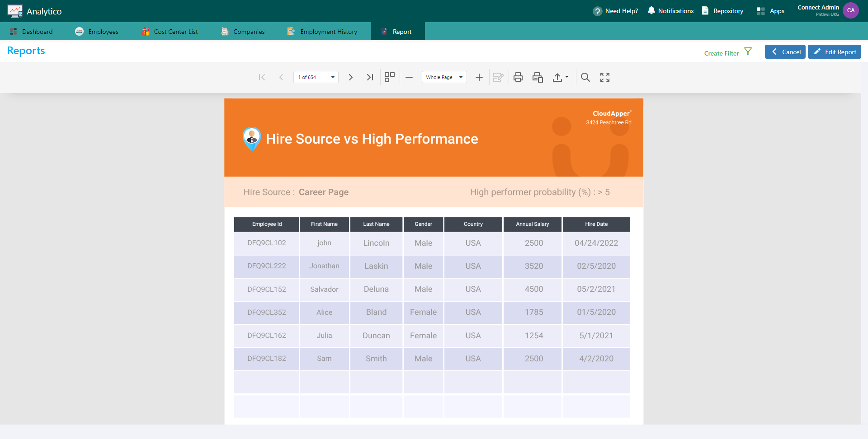Open the multiple page view layout
868x439 pixels.
(389, 77)
